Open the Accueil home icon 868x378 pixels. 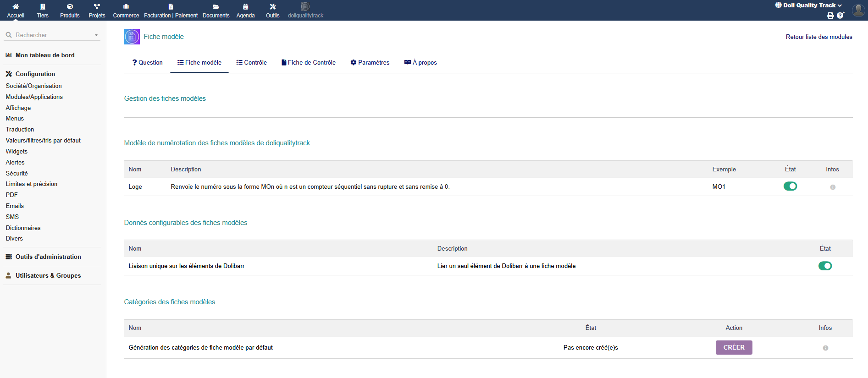click(x=16, y=7)
